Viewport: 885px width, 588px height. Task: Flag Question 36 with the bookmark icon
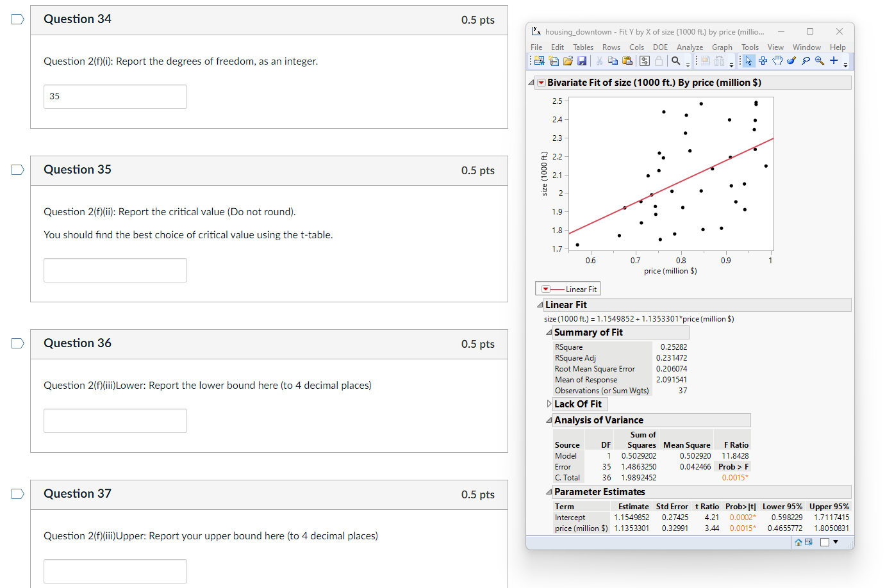pyautogui.click(x=18, y=343)
